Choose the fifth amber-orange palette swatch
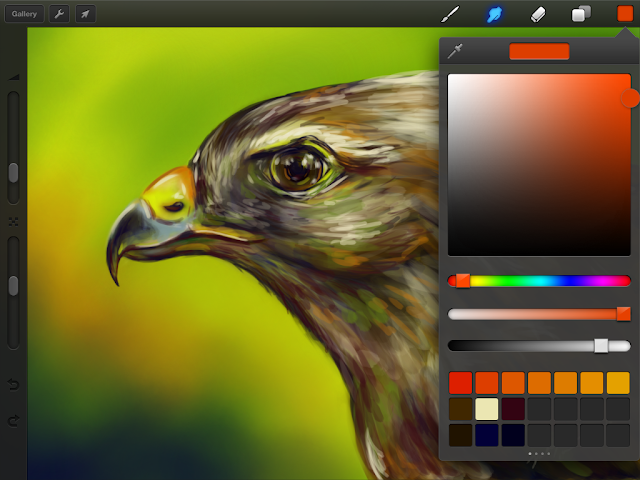Screen dimensions: 640x480 565,382
